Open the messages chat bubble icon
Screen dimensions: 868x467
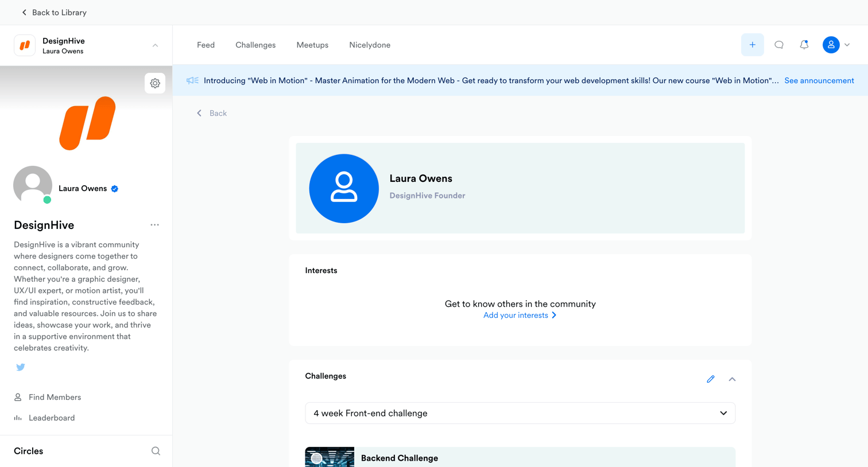(778, 45)
